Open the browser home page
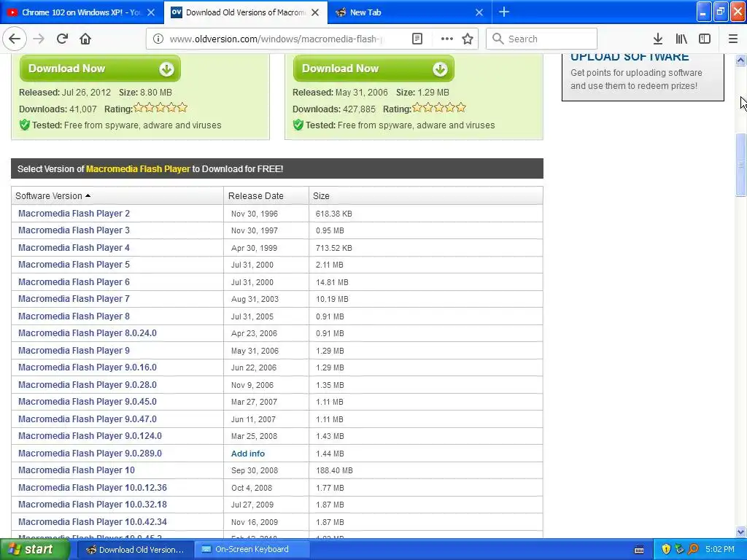Screen dimensions: 747x560 pos(85,39)
